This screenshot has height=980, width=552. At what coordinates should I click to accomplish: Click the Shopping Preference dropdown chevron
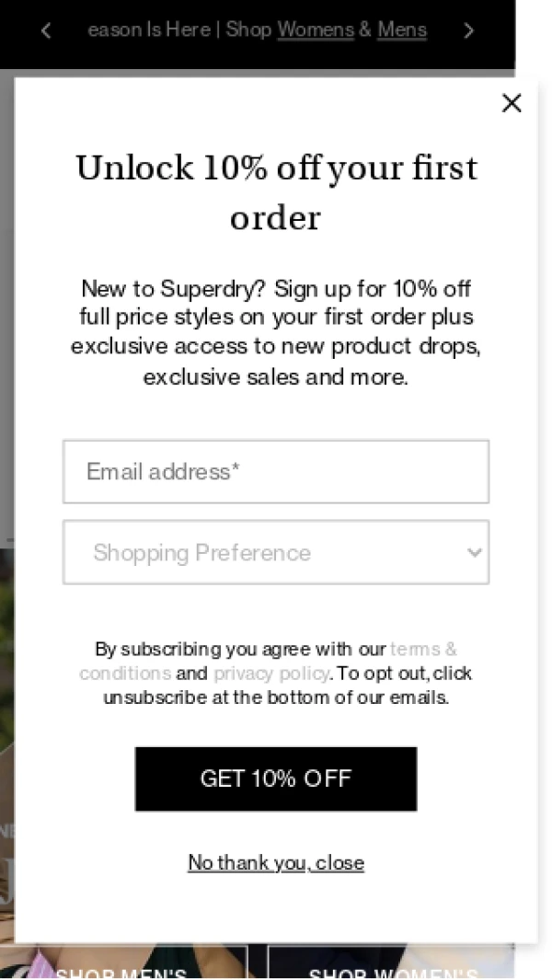pos(474,552)
